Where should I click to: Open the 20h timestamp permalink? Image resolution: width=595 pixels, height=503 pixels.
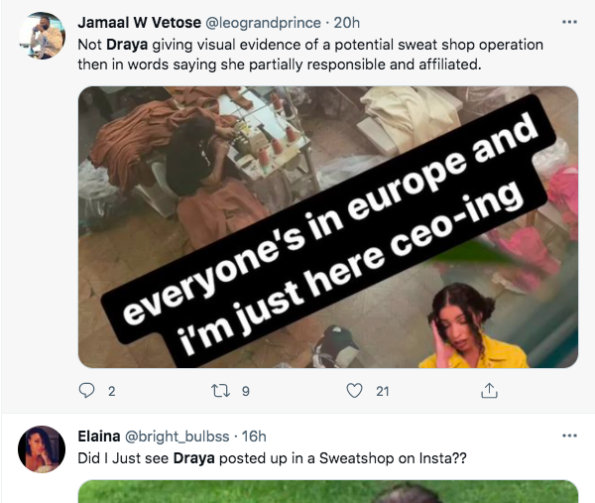[x=346, y=23]
